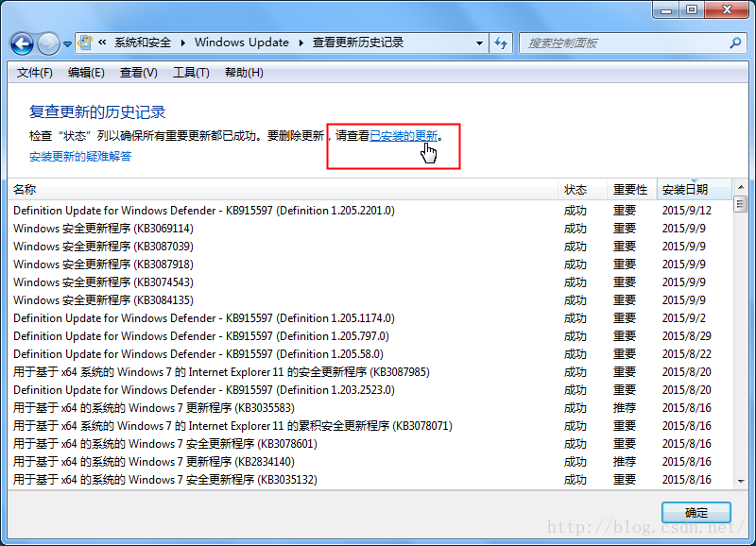Image resolution: width=756 pixels, height=546 pixels.
Task: Open 安装更新的疑难解答 link
Action: pos(80,157)
